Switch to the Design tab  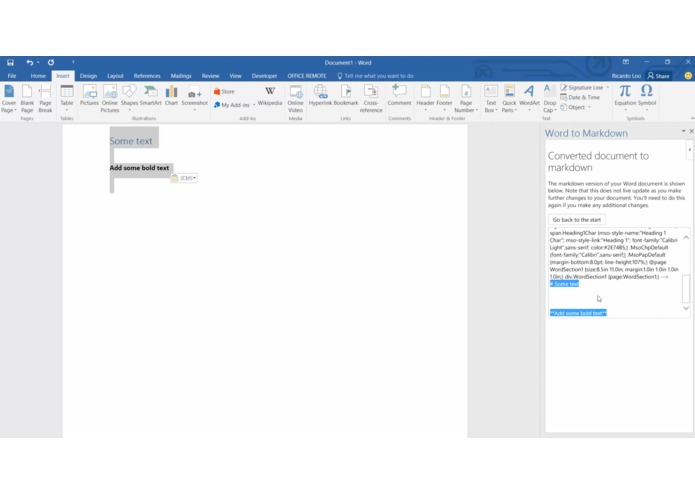tap(88, 76)
